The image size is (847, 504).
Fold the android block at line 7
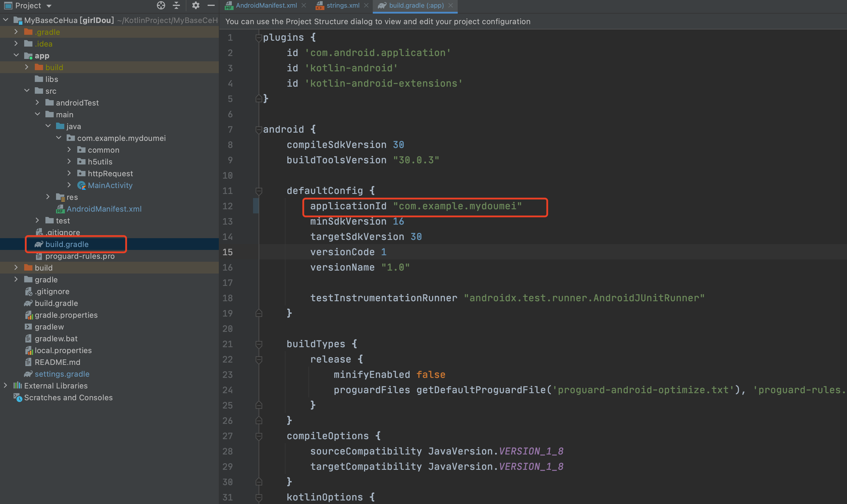(259, 129)
